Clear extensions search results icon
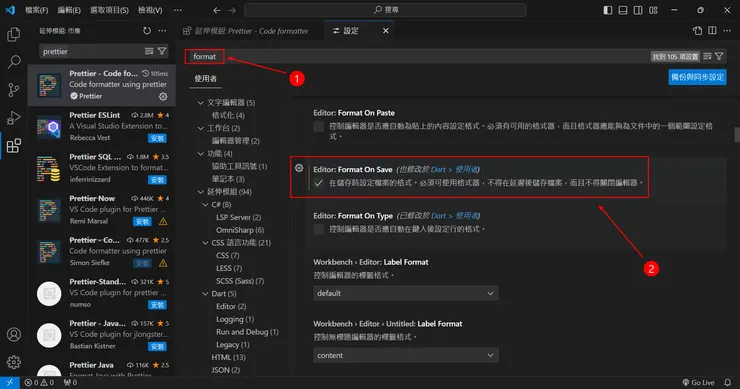This screenshot has height=389, width=740. (149, 51)
